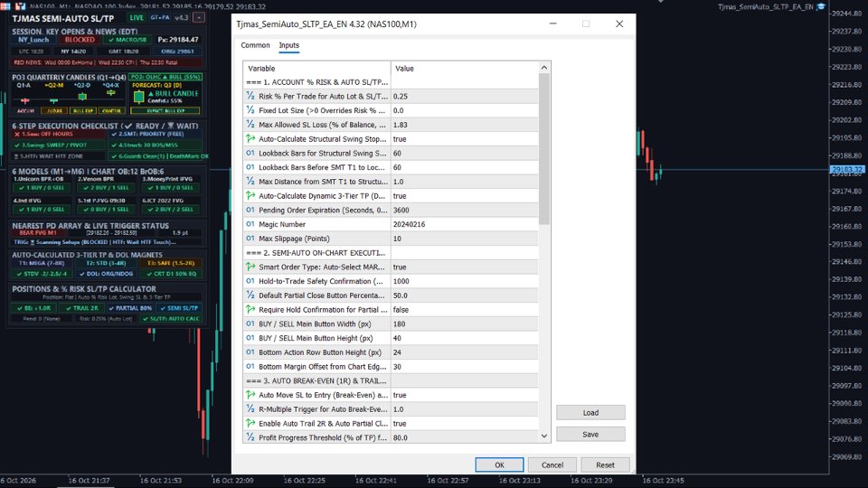Toggle the SL/TP: AUTO CALC button
Image resolution: width=868 pixels, height=488 pixels.
(171, 319)
